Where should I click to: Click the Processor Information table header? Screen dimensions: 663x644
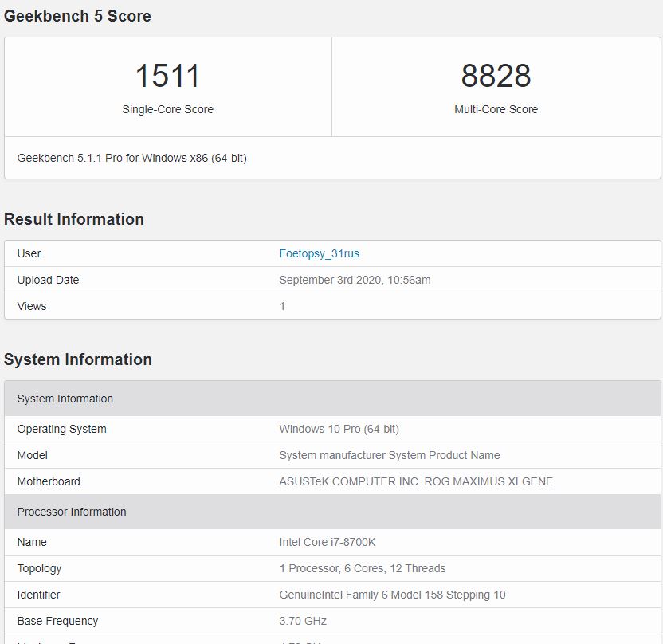pyautogui.click(x=332, y=512)
